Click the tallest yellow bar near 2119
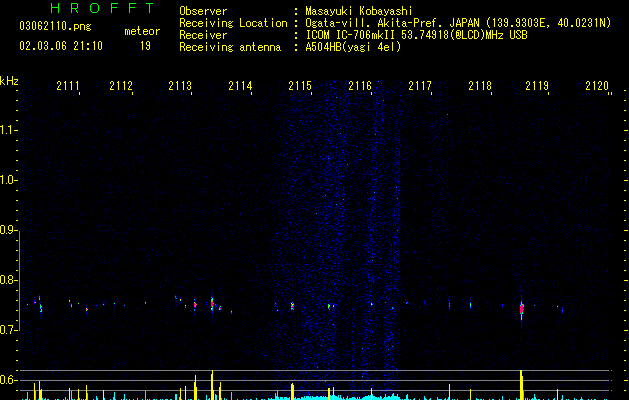 (521, 385)
